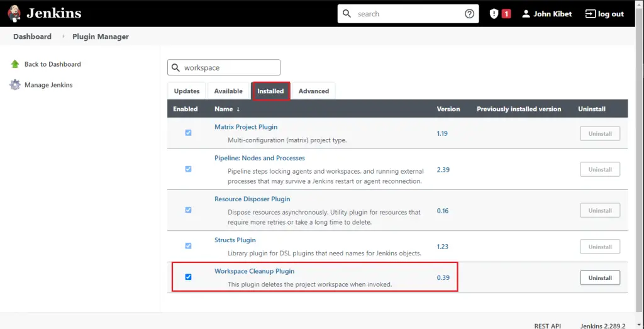
Task: Disable the Workspace Cleanup Plugin checkbox
Action: pyautogui.click(x=188, y=277)
